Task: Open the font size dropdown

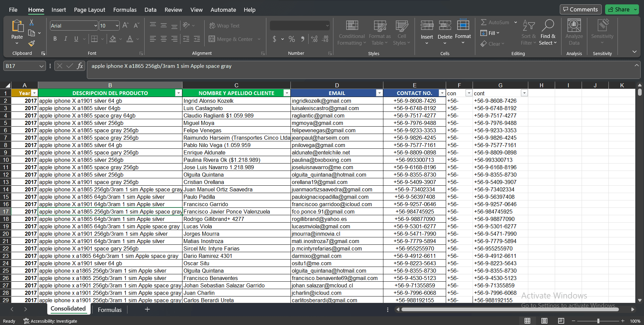Action: tap(117, 26)
